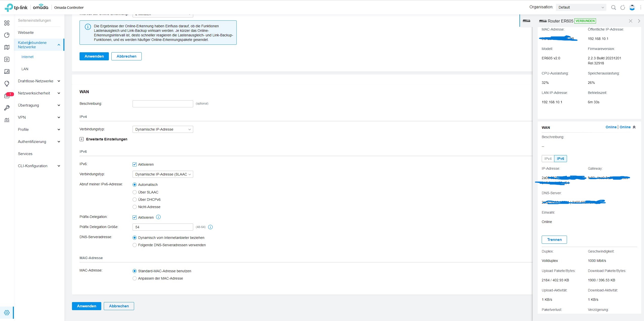This screenshot has height=321, width=644.
Task: Open the Dashboard grid icon in sidebar
Action: [7, 23]
